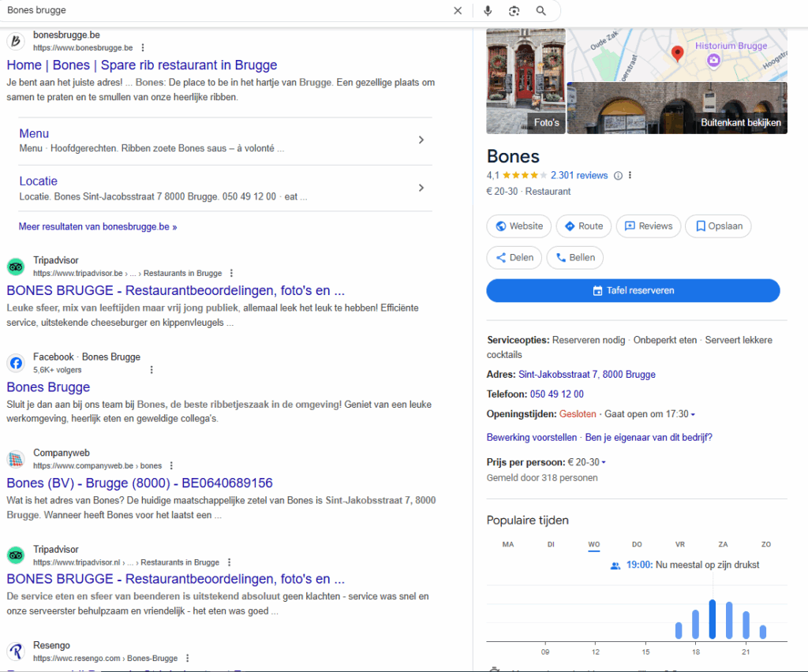Click the reviews info icon

pos(618,176)
